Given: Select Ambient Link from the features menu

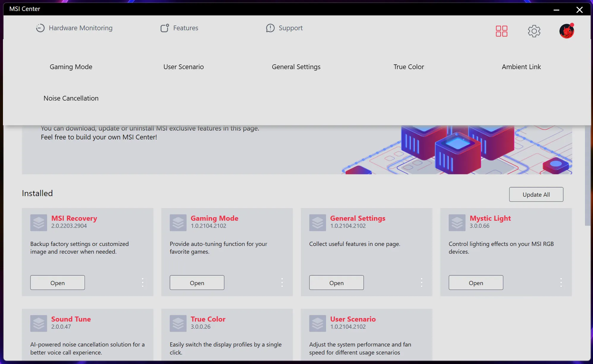Looking at the screenshot, I should click(x=521, y=67).
